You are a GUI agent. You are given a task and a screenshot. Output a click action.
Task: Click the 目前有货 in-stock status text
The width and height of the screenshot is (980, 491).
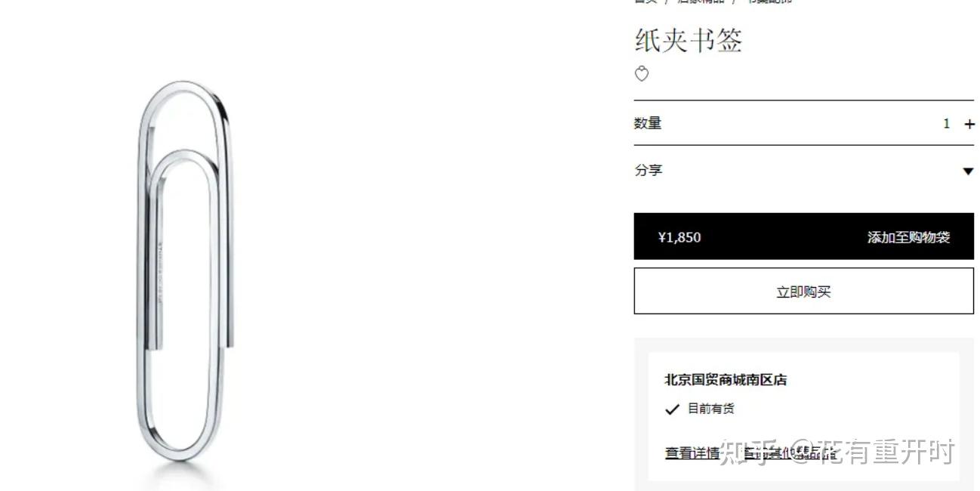(x=710, y=409)
